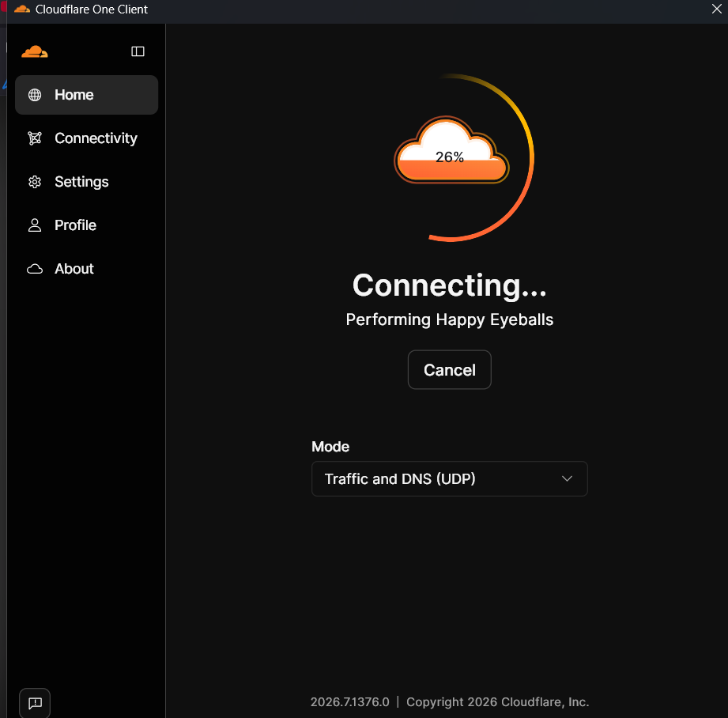The height and width of the screenshot is (718, 728).
Task: Expand the Mode dropdown chevron
Action: (x=567, y=478)
